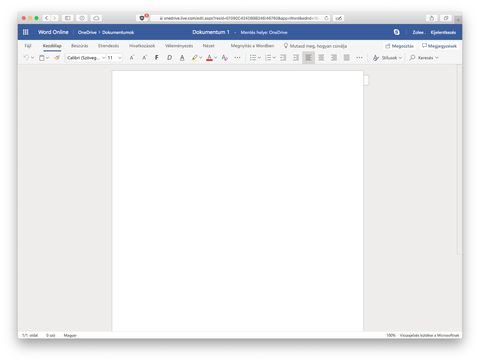Click the 100% zoom level status
This screenshot has width=480, height=362.
[391, 335]
